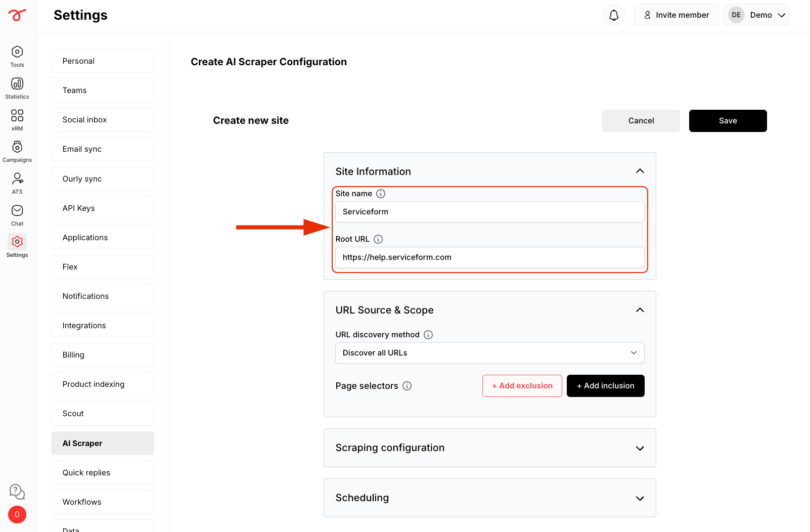The height and width of the screenshot is (532, 810).
Task: Click the red logo icon at top
Action: 17,15
